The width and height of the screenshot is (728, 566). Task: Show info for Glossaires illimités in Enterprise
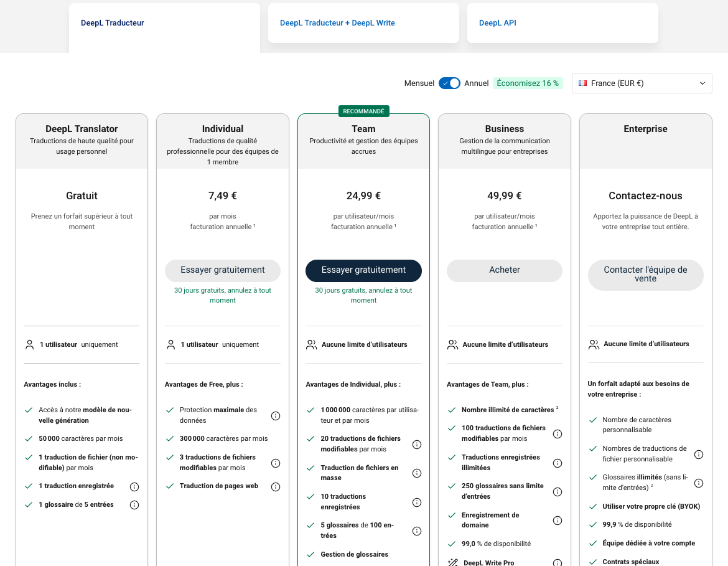(x=698, y=483)
